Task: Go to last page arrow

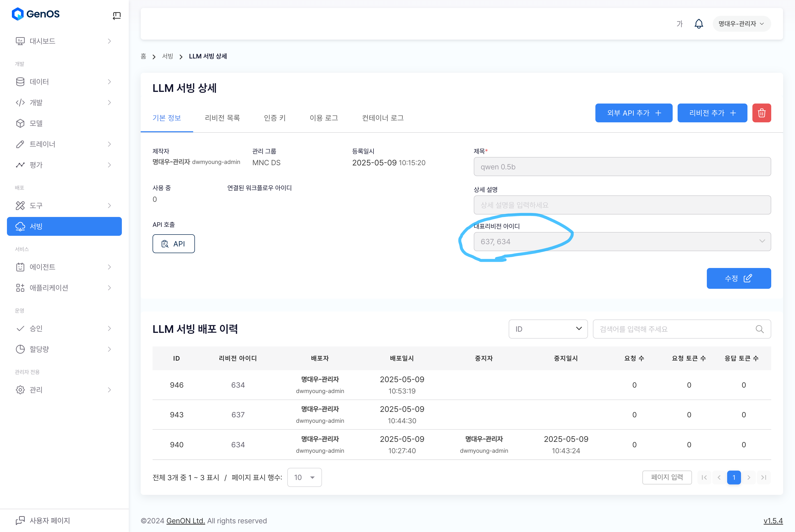Action: click(x=764, y=477)
